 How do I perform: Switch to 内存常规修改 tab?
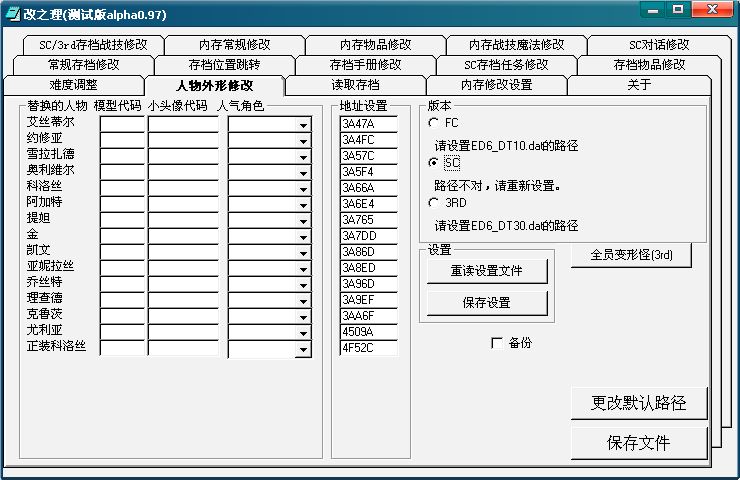pyautogui.click(x=235, y=45)
